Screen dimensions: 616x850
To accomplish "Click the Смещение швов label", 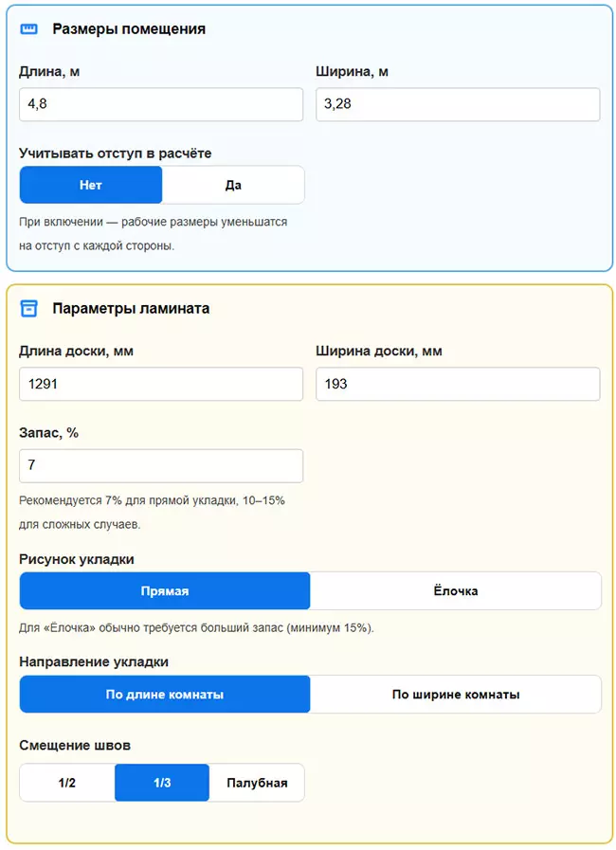I will tap(75, 746).
